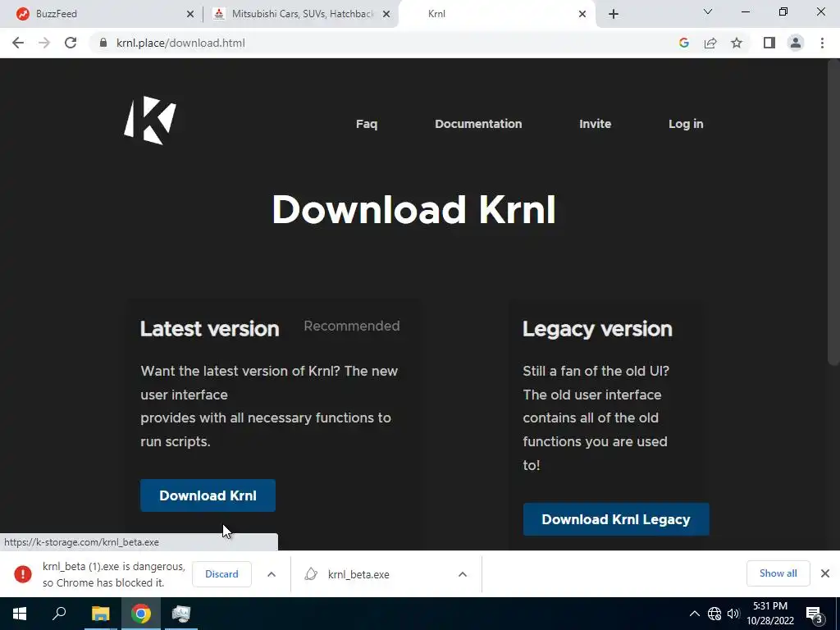840x630 pixels.
Task: Close the downloads bar
Action: [x=825, y=573]
